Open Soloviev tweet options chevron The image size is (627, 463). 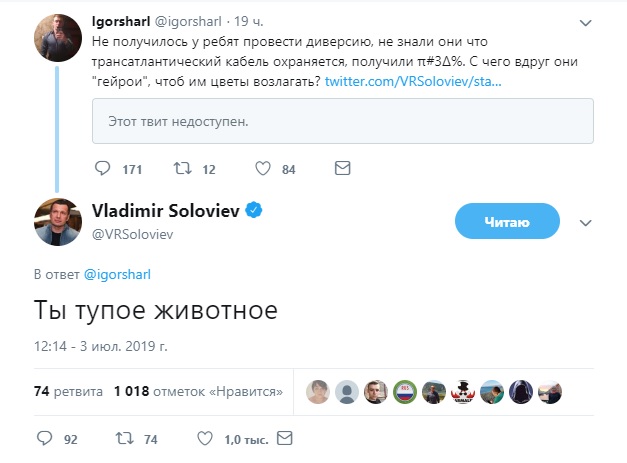[586, 222]
